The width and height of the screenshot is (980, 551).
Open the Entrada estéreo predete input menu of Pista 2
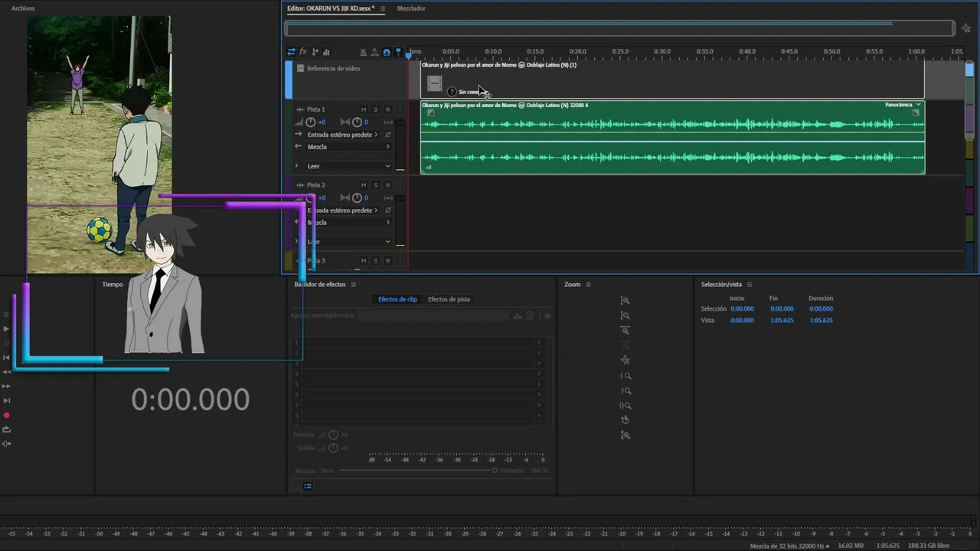[342, 210]
